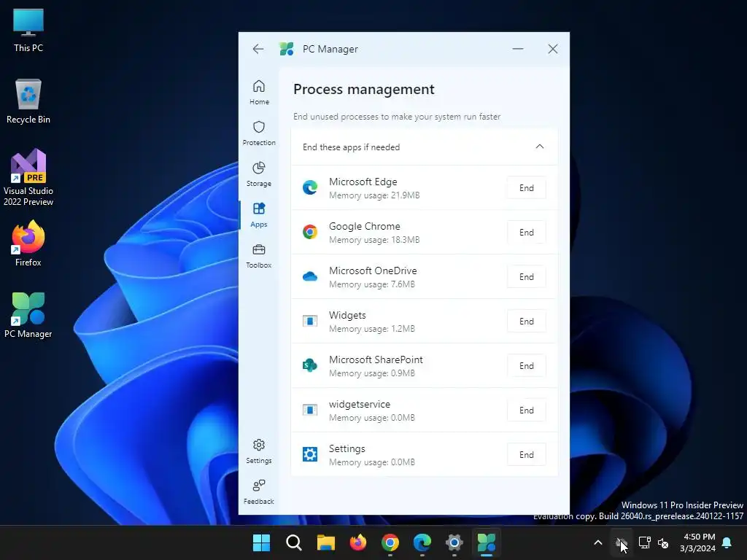Select the Recycle Bin desktop icon
This screenshot has height=560, width=747.
[28, 101]
